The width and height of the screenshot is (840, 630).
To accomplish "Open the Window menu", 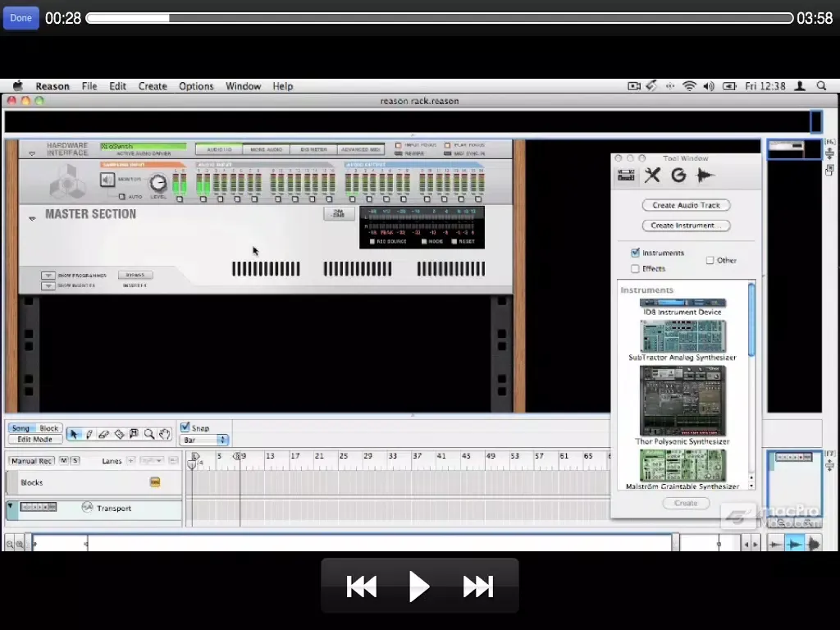I will [243, 85].
